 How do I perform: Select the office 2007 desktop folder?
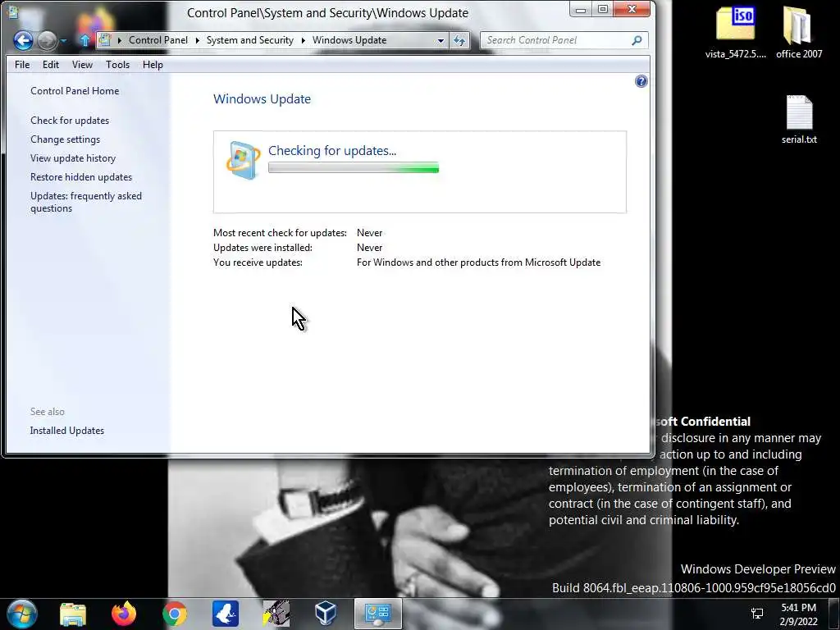click(799, 32)
